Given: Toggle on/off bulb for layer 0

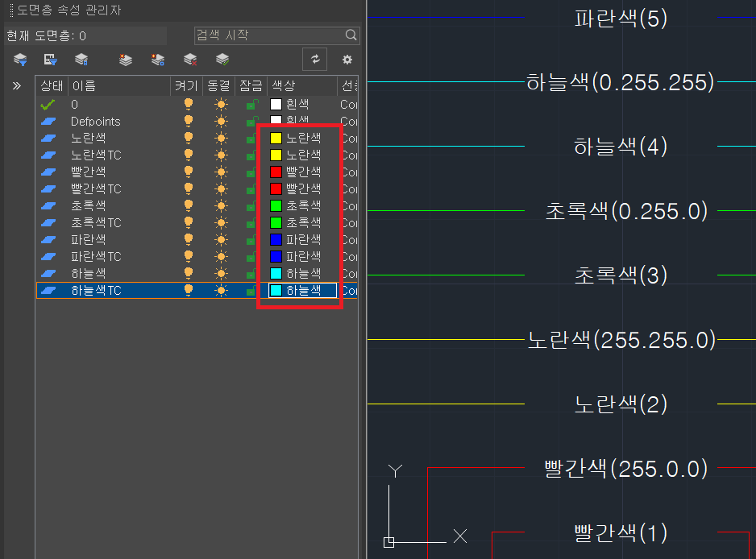Looking at the screenshot, I should (x=189, y=104).
